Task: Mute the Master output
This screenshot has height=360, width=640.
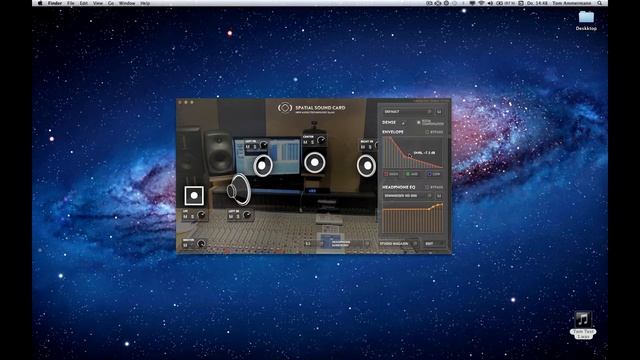Action: (x=185, y=245)
